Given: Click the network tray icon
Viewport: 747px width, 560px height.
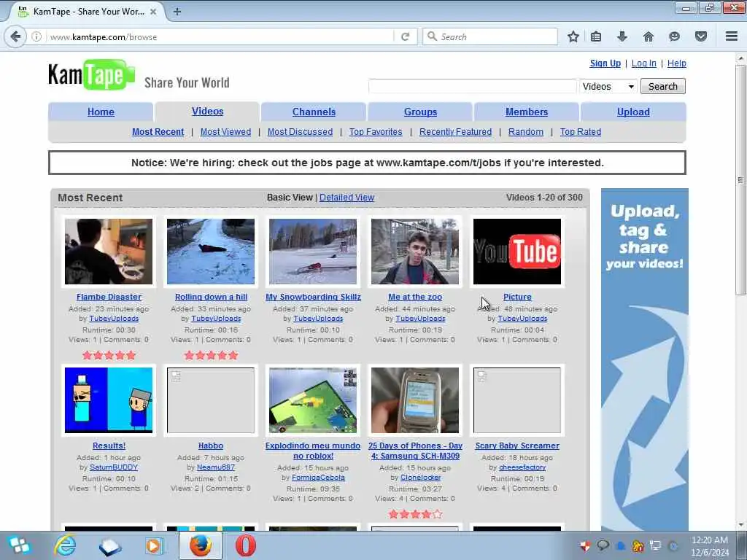Looking at the screenshot, I should point(656,545).
